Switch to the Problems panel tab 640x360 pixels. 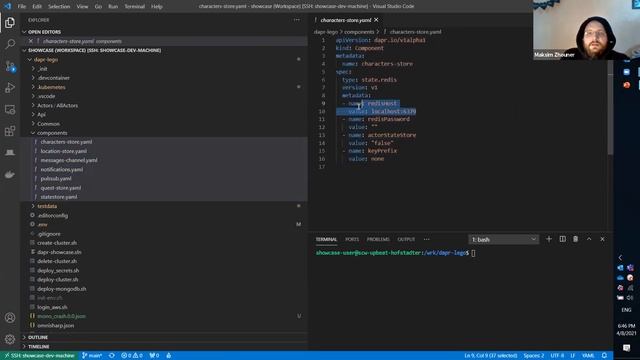coord(378,240)
